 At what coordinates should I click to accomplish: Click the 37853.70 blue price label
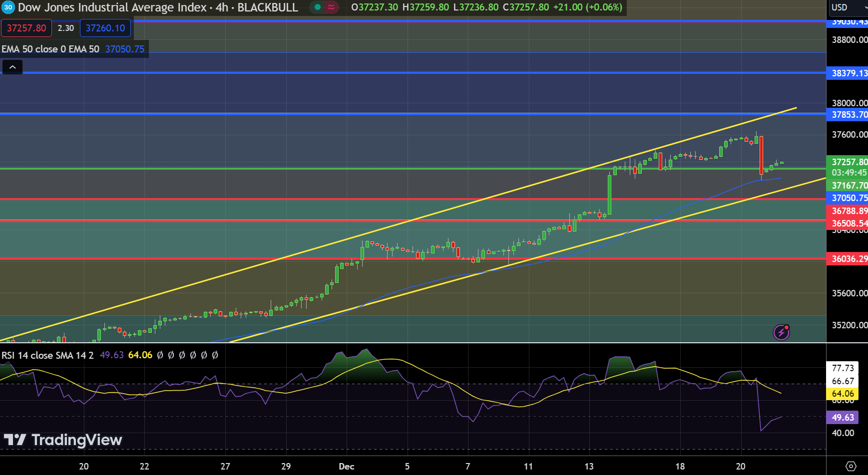[x=848, y=115]
